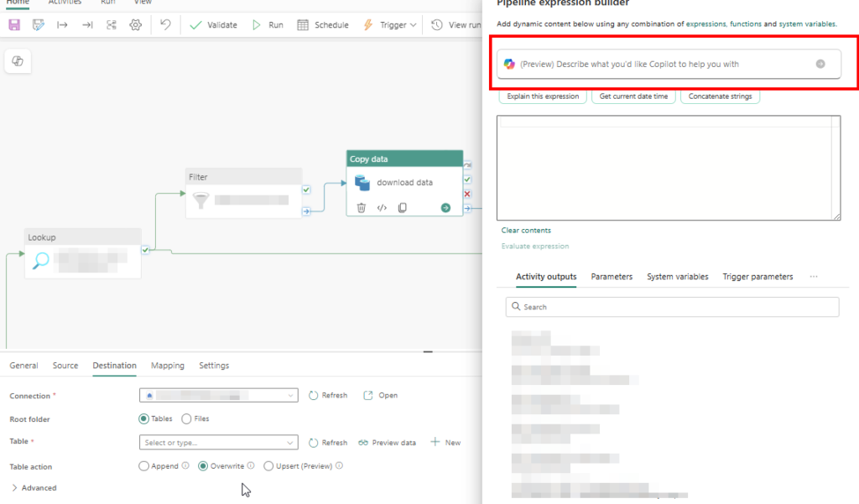Expand the Table select dropdown

click(x=290, y=443)
